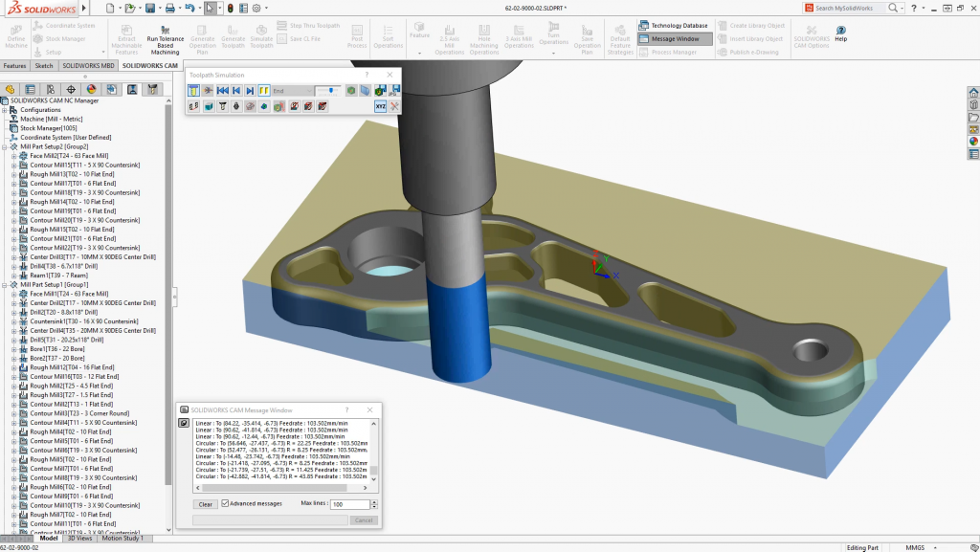The width and height of the screenshot is (980, 552).
Task: Open the CAM tool tree tab
Action: click(152, 89)
